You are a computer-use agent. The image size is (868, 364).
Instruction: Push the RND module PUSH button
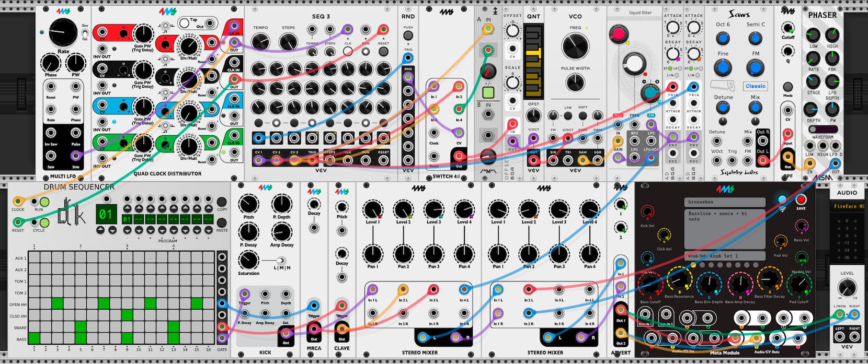pos(408,36)
